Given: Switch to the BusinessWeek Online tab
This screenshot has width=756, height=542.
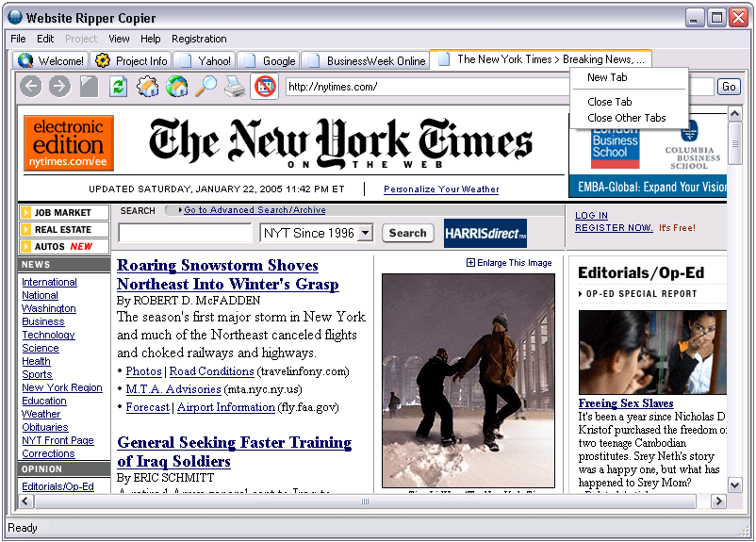Looking at the screenshot, I should point(367,61).
